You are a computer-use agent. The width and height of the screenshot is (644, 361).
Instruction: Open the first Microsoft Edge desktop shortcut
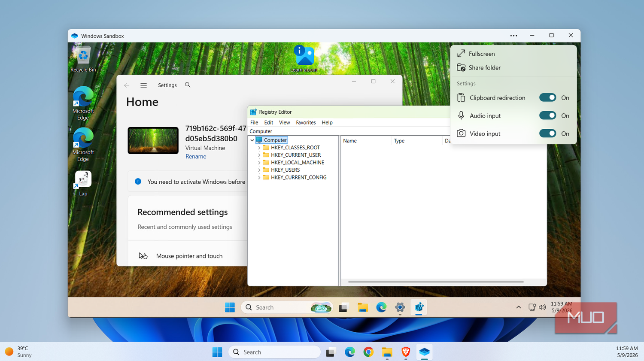pyautogui.click(x=83, y=103)
